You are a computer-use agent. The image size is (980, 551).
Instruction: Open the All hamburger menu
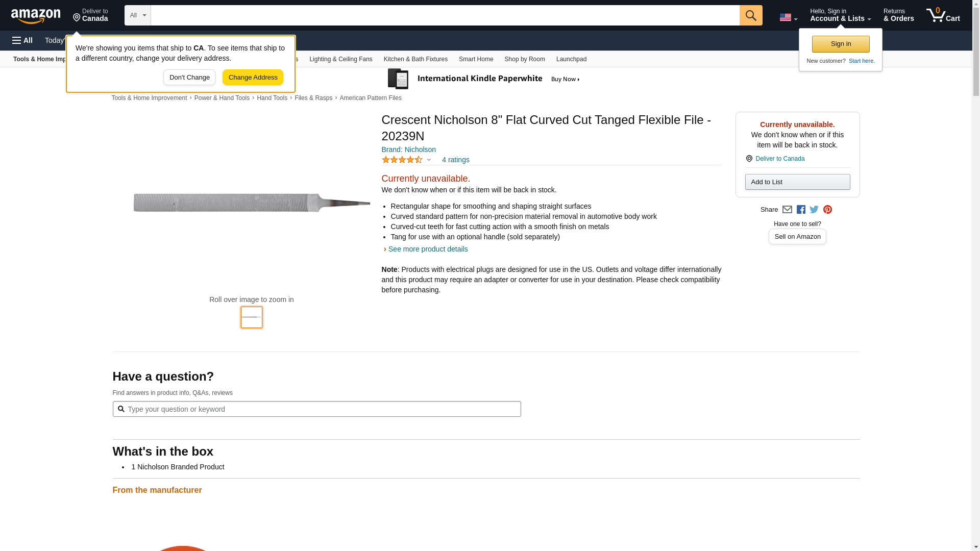click(22, 40)
